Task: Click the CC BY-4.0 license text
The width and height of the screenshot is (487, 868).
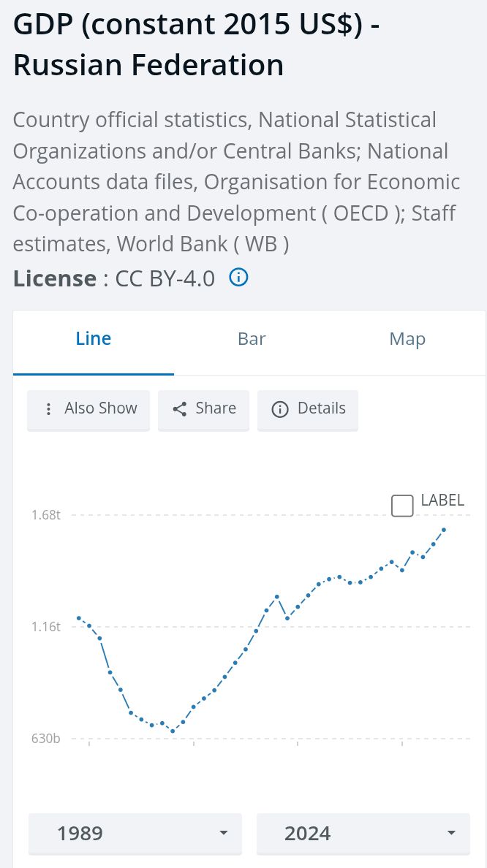Action: click(x=165, y=278)
